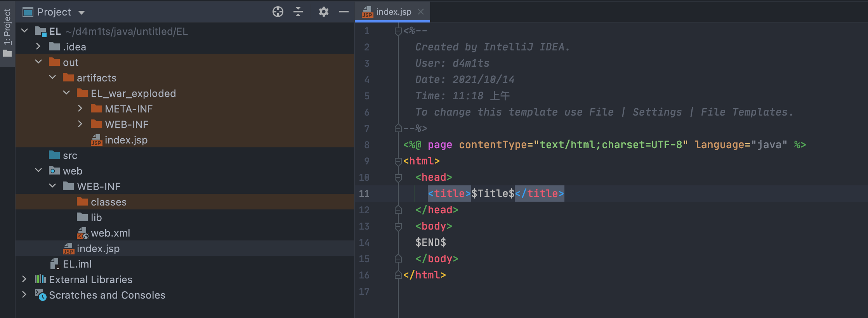Collapse the EL_war_exploded folder

click(x=66, y=93)
